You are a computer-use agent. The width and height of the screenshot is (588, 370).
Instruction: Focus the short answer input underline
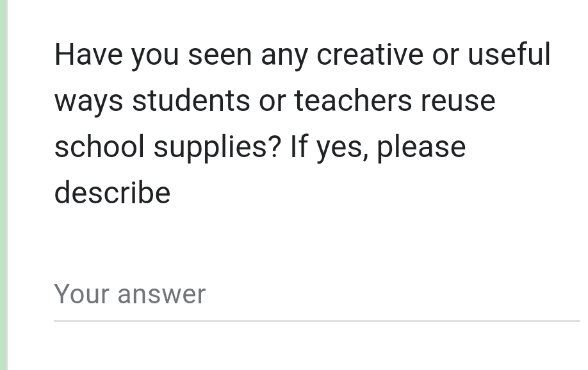(316, 320)
